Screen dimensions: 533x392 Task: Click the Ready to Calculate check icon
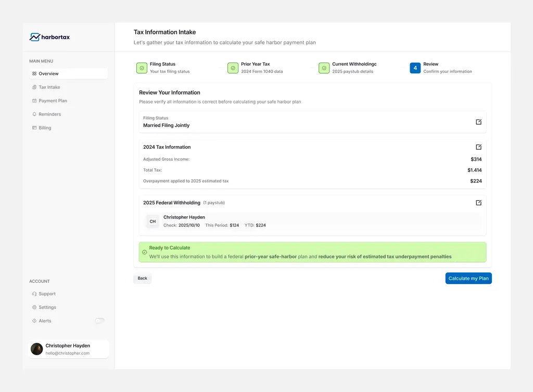(145, 252)
